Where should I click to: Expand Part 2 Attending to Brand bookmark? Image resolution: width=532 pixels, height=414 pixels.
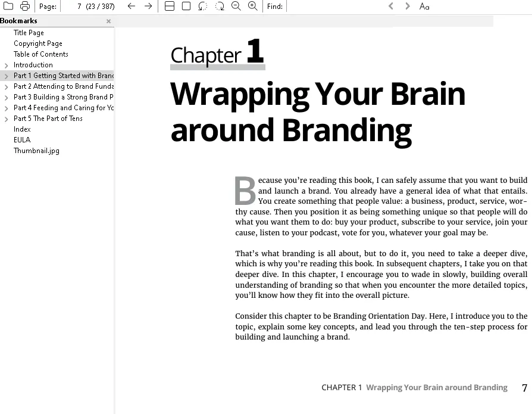tap(7, 87)
